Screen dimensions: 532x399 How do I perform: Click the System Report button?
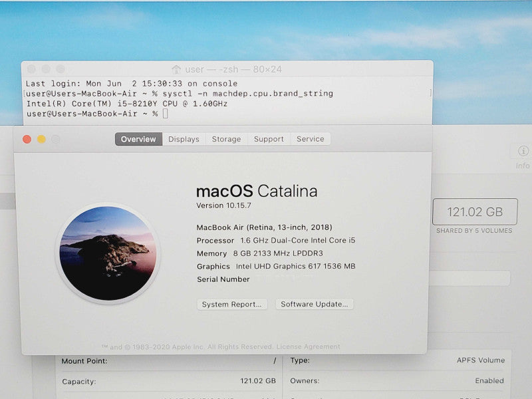[231, 305]
